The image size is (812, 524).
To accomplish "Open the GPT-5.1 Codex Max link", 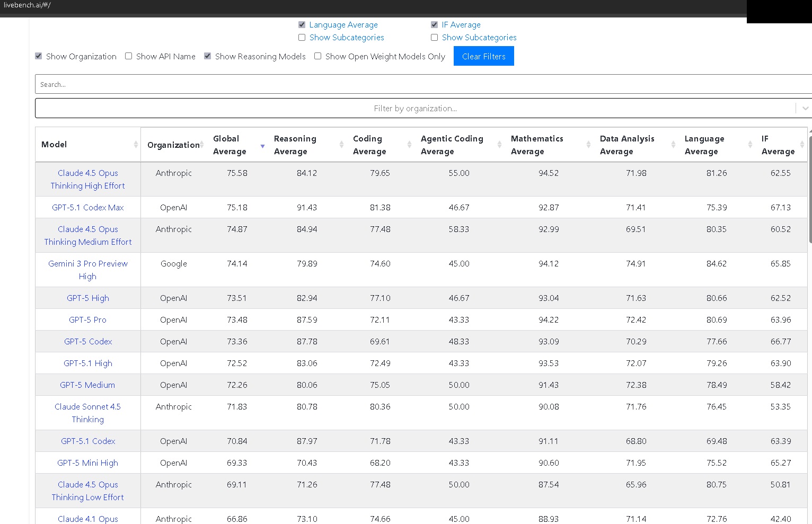I will tap(88, 208).
